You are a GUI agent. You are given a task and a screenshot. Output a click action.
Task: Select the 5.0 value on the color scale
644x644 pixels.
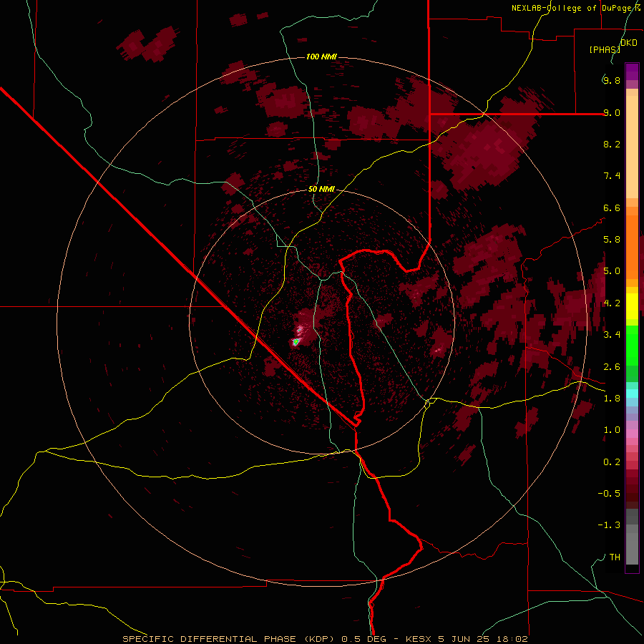pyautogui.click(x=611, y=271)
